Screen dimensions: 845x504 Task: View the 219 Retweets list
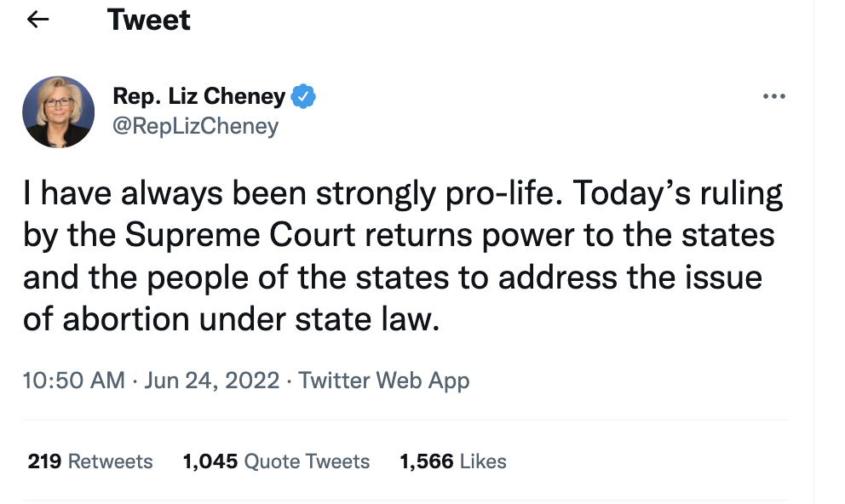click(90, 461)
